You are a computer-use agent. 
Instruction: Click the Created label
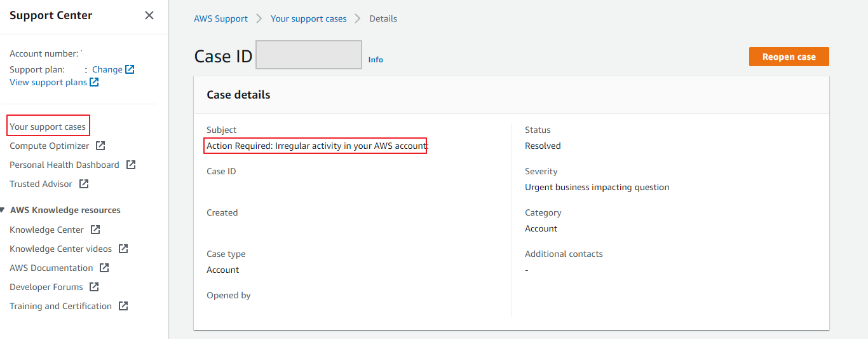(222, 212)
